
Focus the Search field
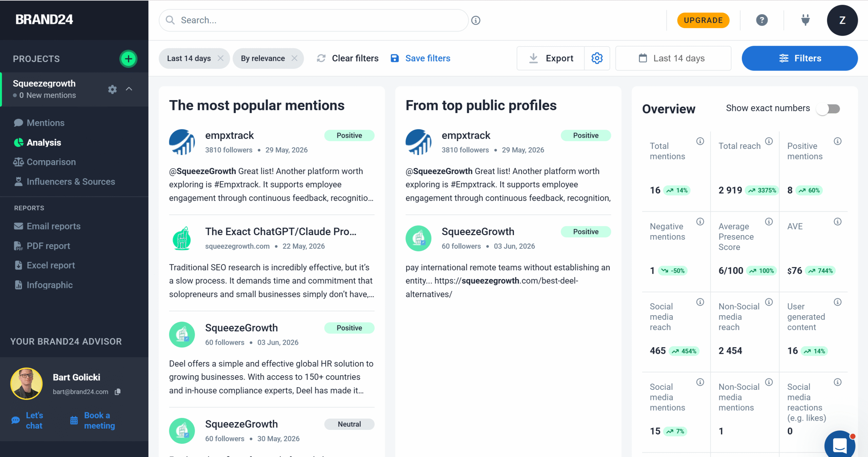pos(314,20)
